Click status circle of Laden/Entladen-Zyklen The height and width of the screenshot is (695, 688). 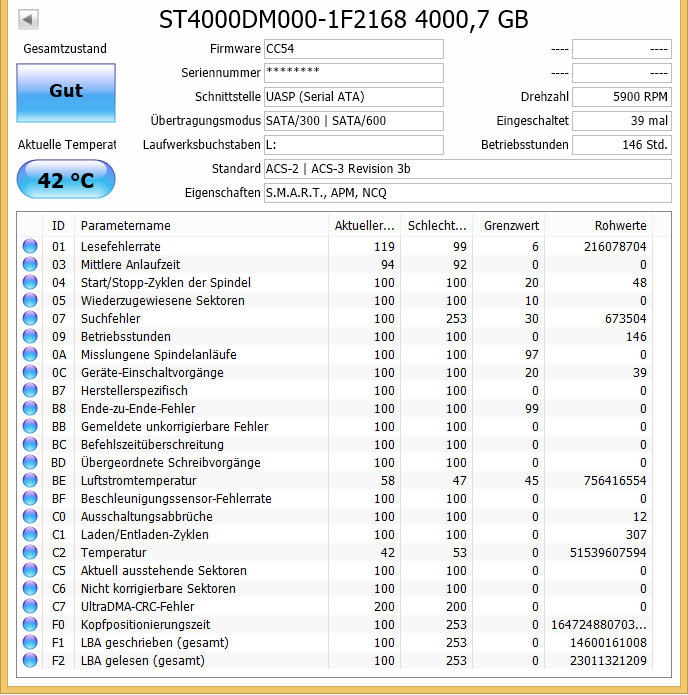(x=30, y=534)
